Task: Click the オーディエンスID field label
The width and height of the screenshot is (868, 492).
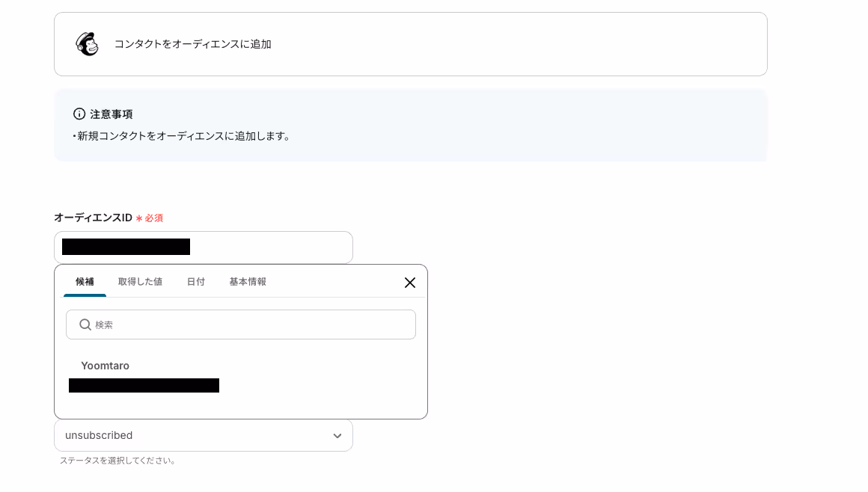Action: click(93, 218)
